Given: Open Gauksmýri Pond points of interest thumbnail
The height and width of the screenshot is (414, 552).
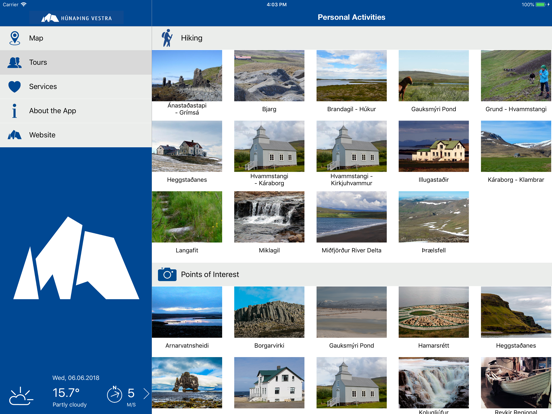Looking at the screenshot, I should [351, 312].
